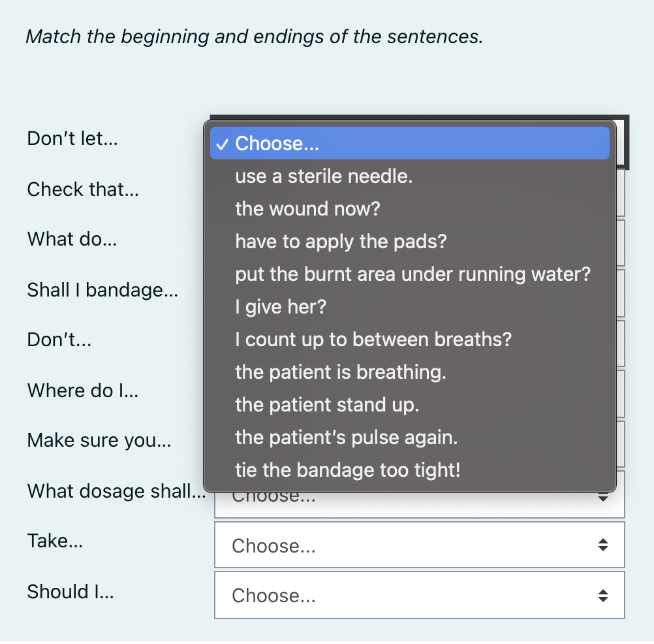Click the label 'Make sure you...'
This screenshot has height=644, width=654.
(x=99, y=440)
